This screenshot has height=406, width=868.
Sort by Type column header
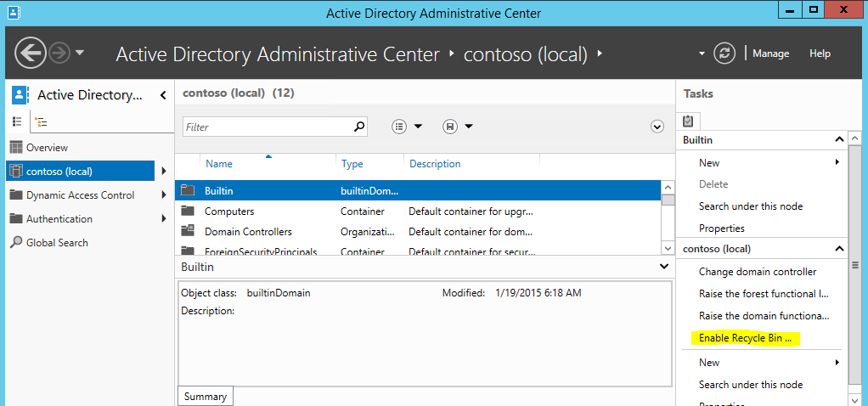[x=352, y=164]
